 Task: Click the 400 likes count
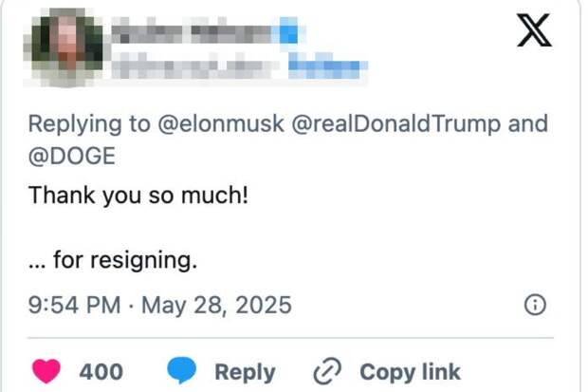click(x=101, y=372)
